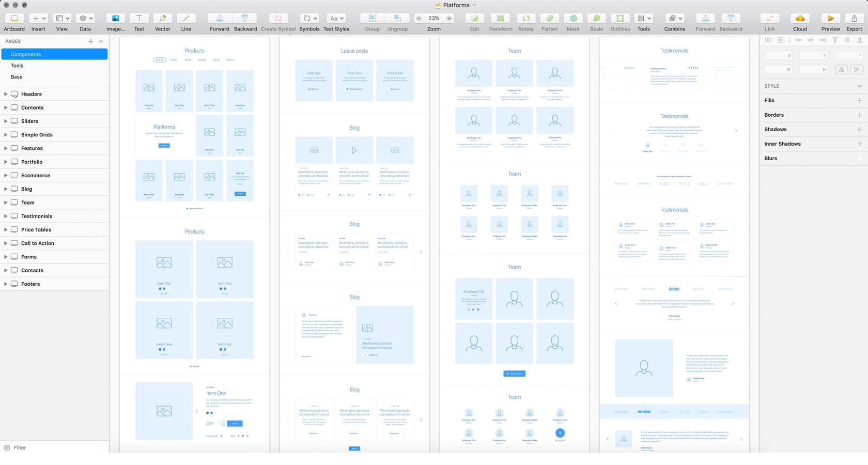Expand the Testimonials layer group
This screenshot has width=868, height=465.
(x=6, y=216)
